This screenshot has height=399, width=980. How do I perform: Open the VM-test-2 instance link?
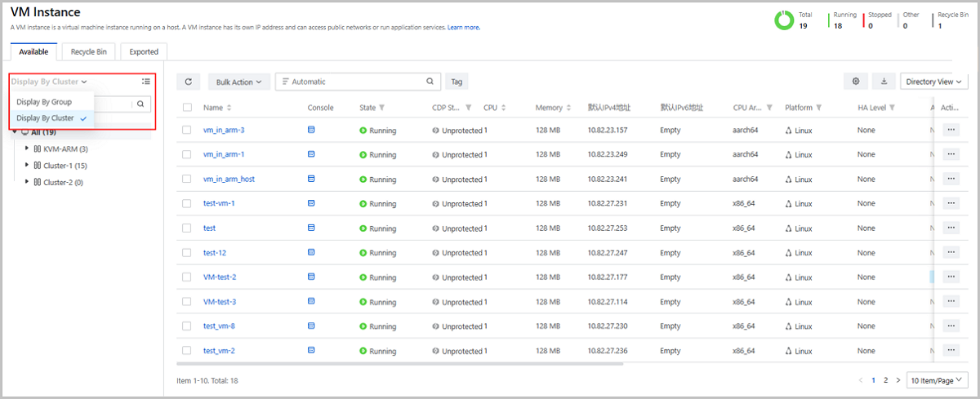(220, 277)
